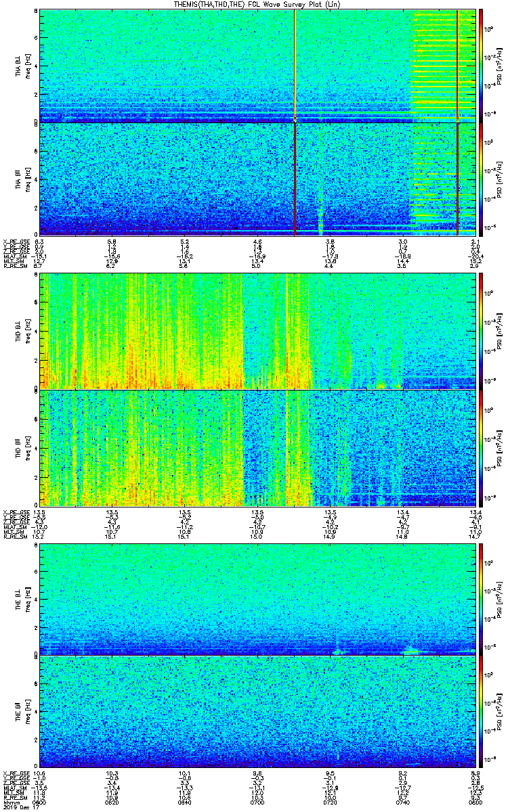Click the THE B⊥ spectrogram panel
Screen dimensions: 508x812
257,599
